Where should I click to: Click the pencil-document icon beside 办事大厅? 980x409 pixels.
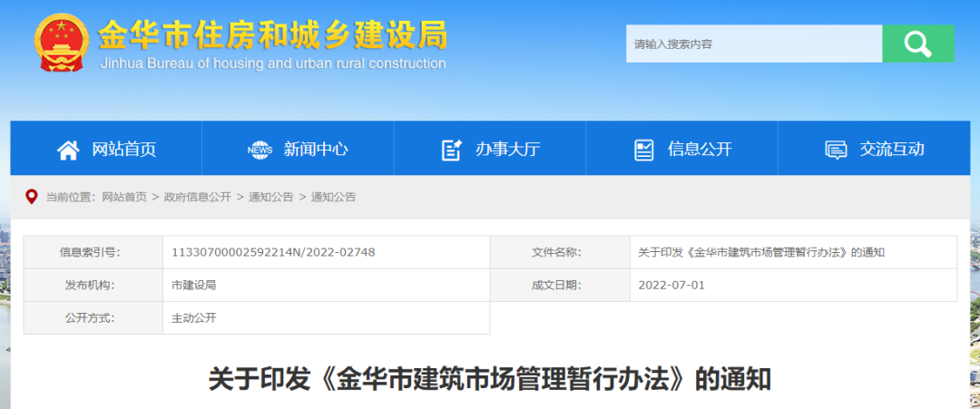point(451,150)
